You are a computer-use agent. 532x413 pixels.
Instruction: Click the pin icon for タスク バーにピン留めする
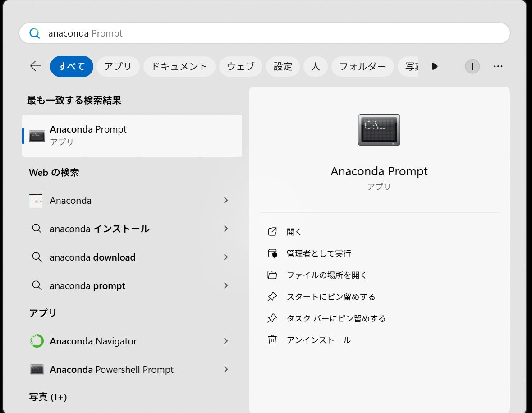click(272, 318)
